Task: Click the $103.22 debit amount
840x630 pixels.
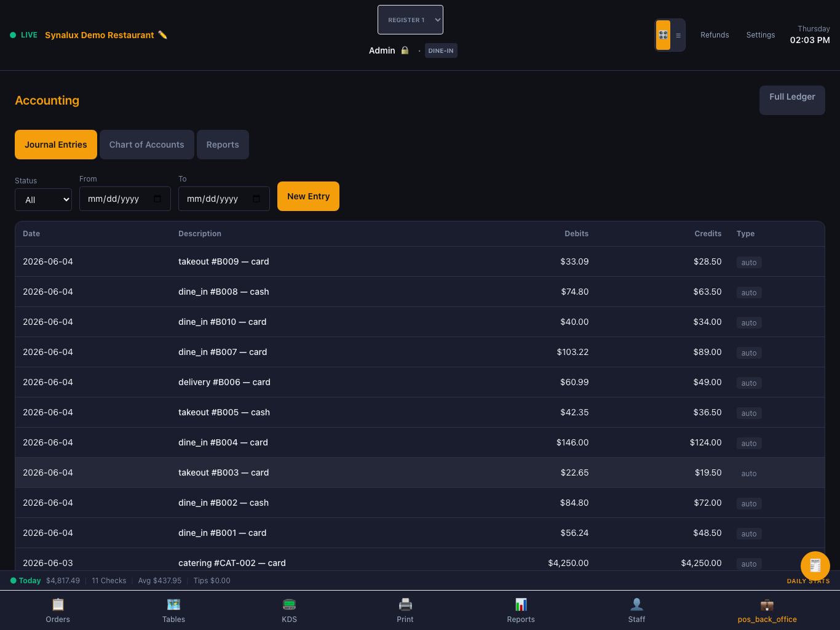Action: (573, 352)
